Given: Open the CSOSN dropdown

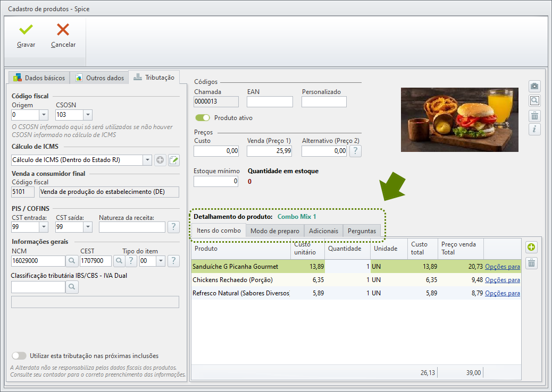Looking at the screenshot, I should (x=88, y=115).
